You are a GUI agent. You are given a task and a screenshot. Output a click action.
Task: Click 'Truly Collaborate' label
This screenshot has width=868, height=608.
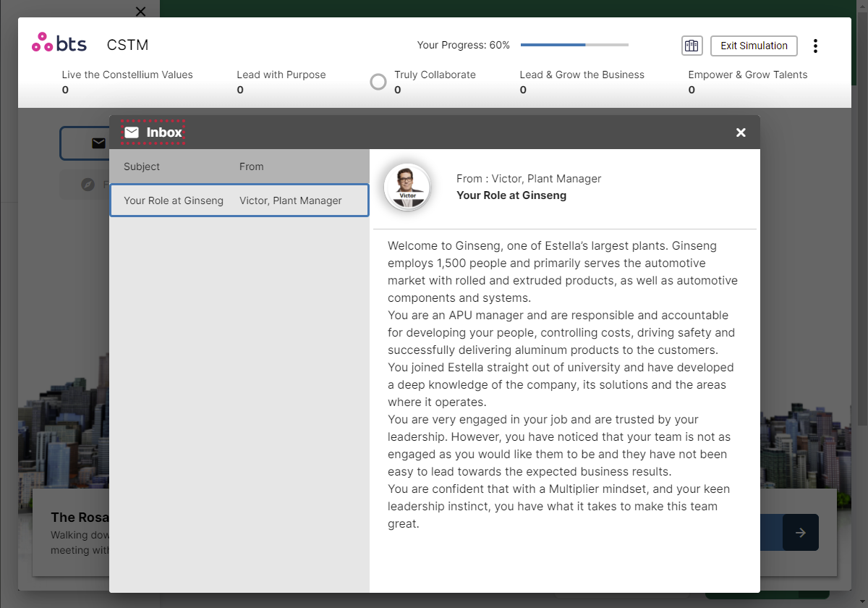click(x=435, y=75)
